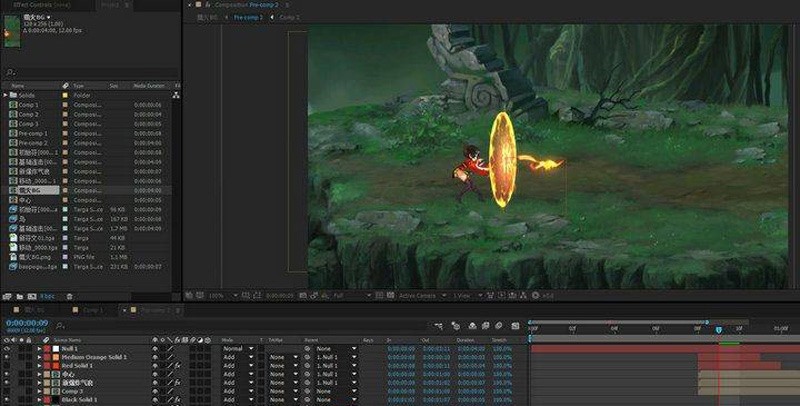Select Comp 2 in project panel

point(29,115)
